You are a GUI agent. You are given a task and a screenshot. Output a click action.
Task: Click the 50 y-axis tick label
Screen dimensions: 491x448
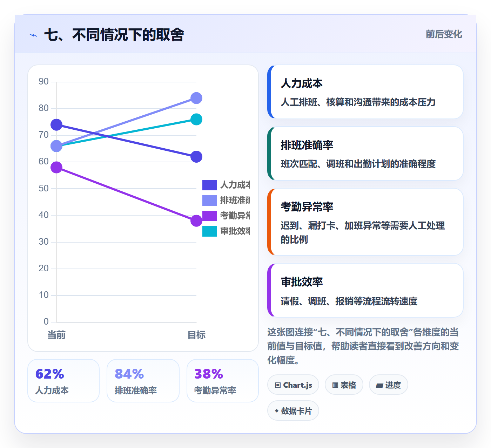pyautogui.click(x=43, y=188)
